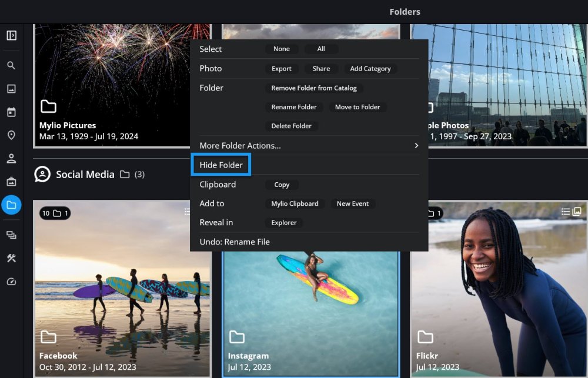Click the (3) count beside Social Media
The image size is (588, 378).
point(139,175)
